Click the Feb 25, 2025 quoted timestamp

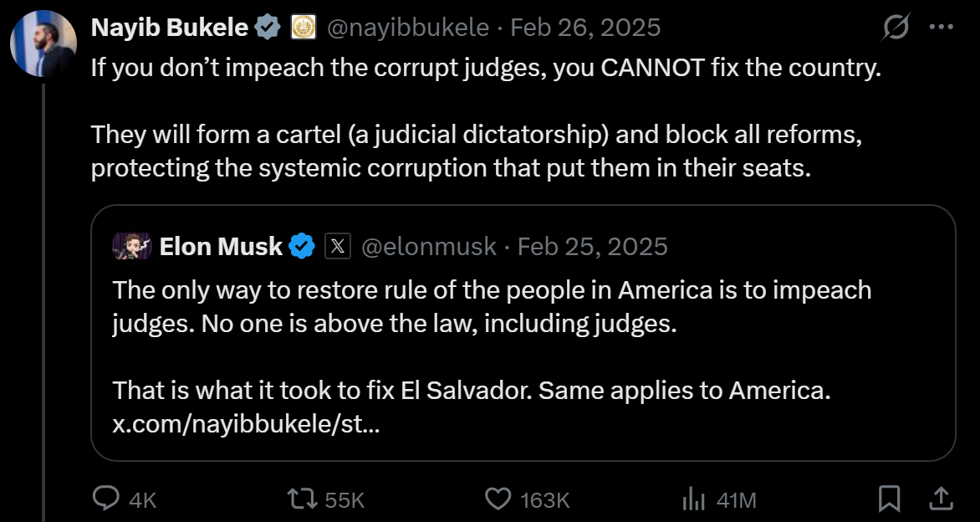[x=592, y=247]
